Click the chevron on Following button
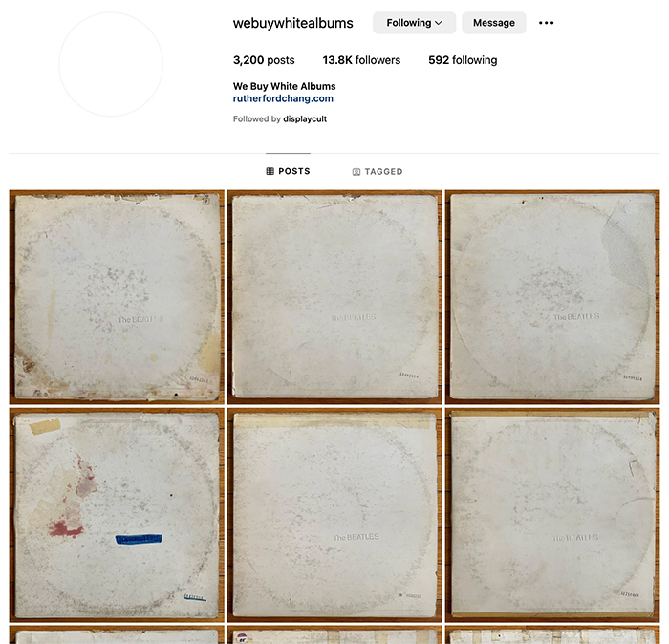 coord(439,23)
